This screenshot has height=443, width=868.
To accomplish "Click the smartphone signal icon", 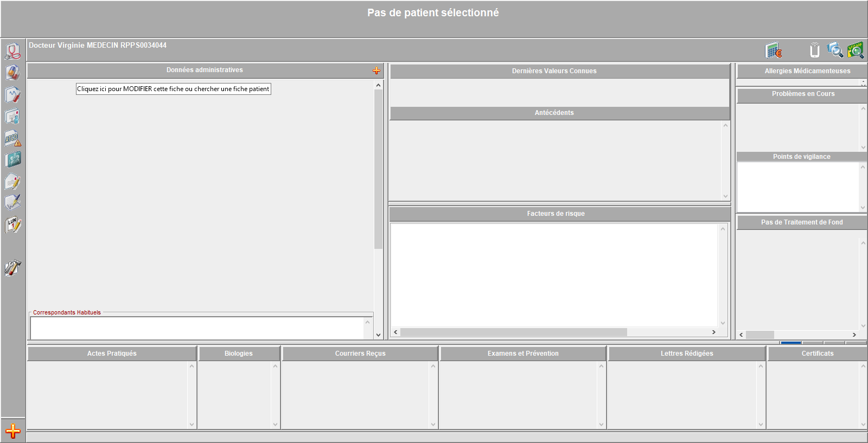I will tap(814, 50).
